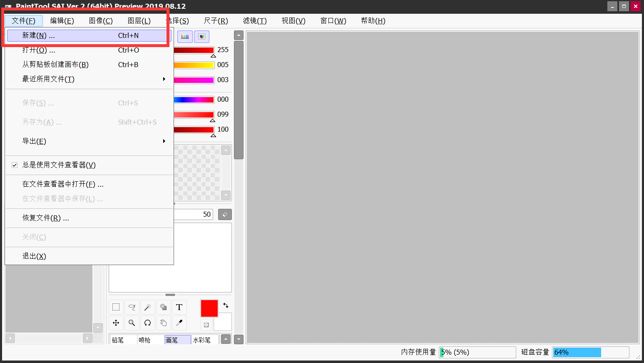Select the rectangular selection tool
This screenshot has width=644, height=363.
(116, 307)
